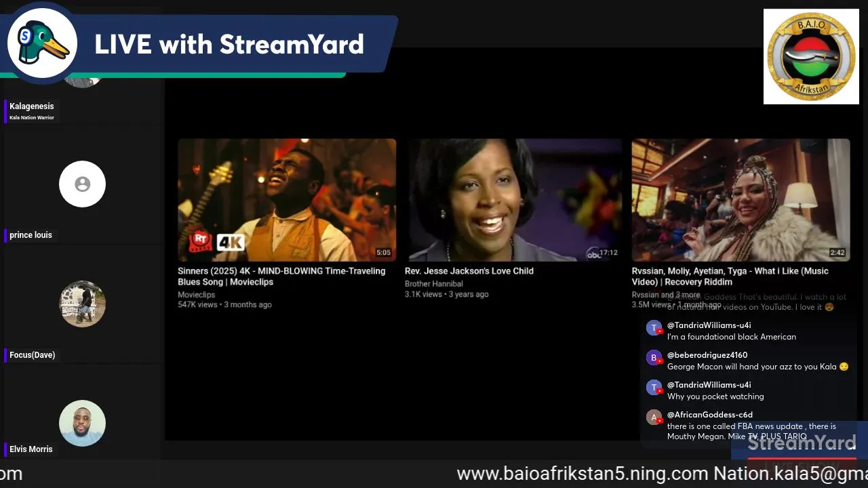Select the Elvis Morris name label
This screenshot has width=868, height=488.
point(31,449)
